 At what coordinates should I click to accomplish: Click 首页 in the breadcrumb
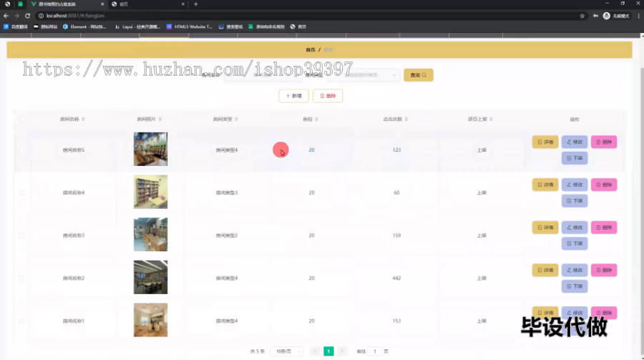311,49
